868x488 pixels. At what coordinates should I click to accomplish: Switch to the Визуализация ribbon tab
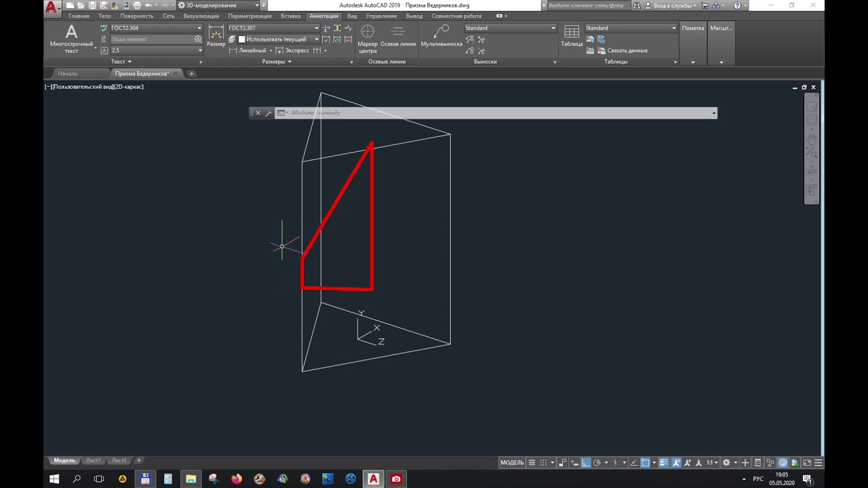coord(201,16)
